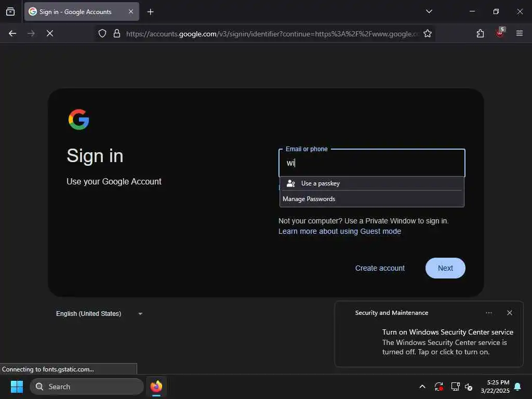Open the Windows Start menu
This screenshot has height=399, width=532.
(x=17, y=387)
